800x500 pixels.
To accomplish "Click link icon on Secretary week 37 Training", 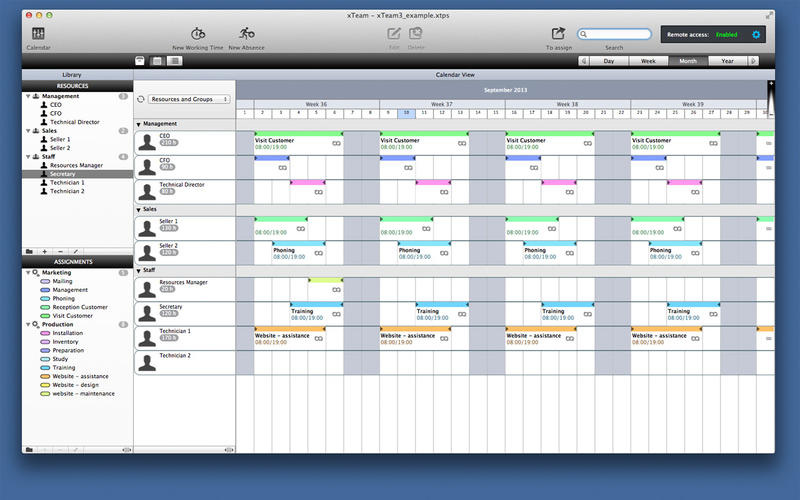I will [462, 314].
